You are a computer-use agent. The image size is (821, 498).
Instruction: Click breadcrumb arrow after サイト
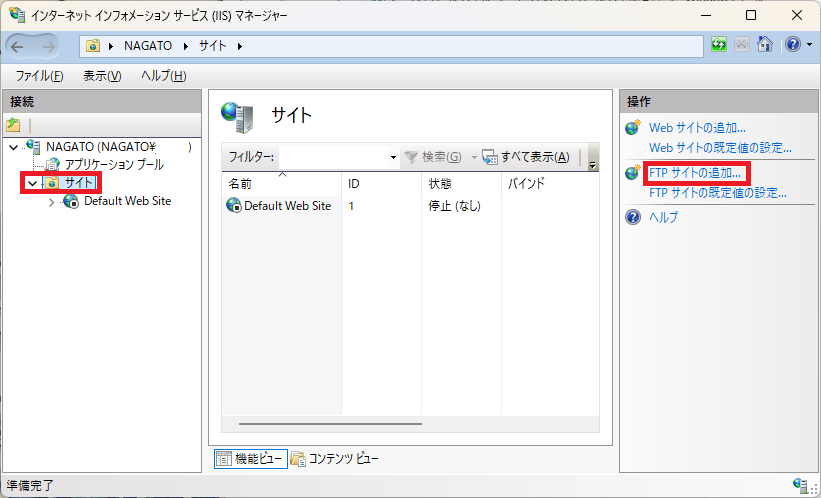240,46
